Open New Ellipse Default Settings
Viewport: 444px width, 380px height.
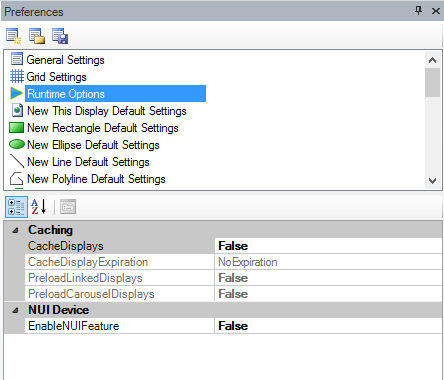[x=93, y=145]
